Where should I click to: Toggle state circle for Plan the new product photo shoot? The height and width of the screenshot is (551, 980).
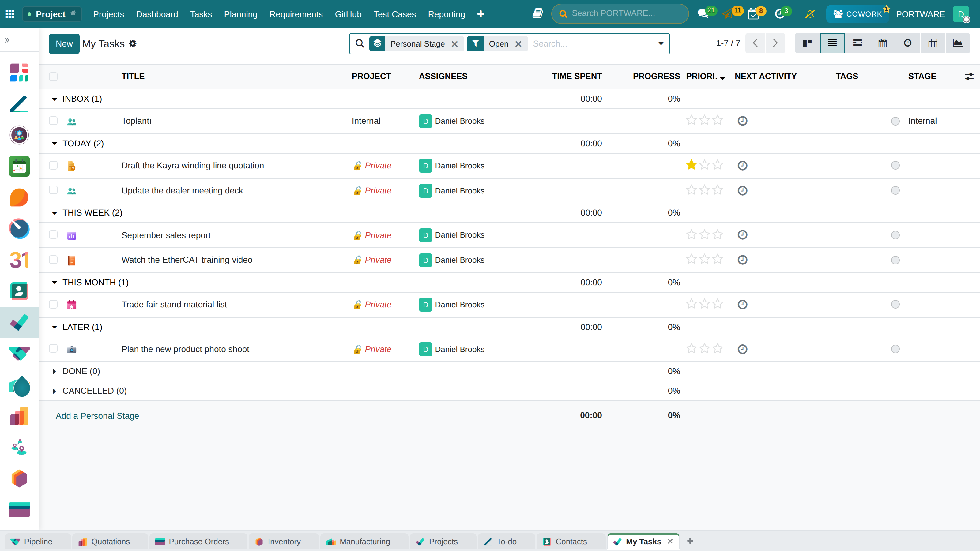tap(895, 349)
